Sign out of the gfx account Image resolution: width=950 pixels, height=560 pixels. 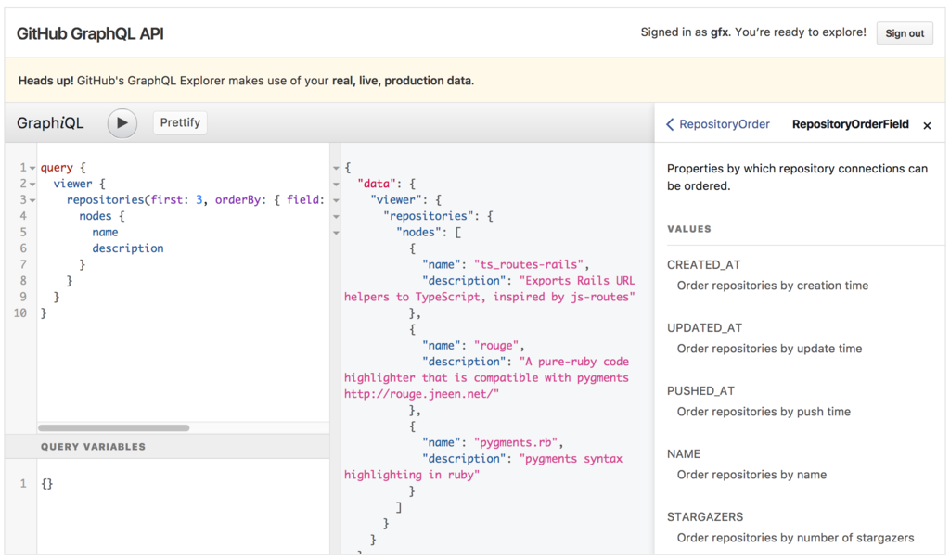(905, 33)
